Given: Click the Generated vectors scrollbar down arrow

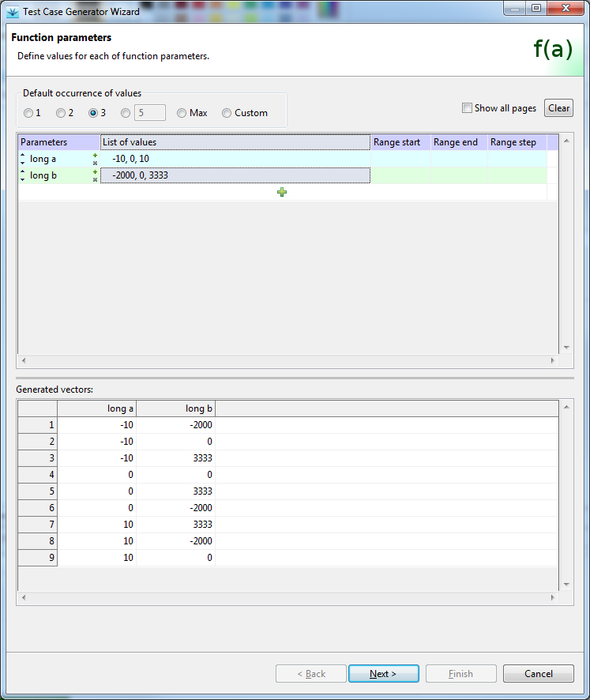Looking at the screenshot, I should tap(566, 585).
